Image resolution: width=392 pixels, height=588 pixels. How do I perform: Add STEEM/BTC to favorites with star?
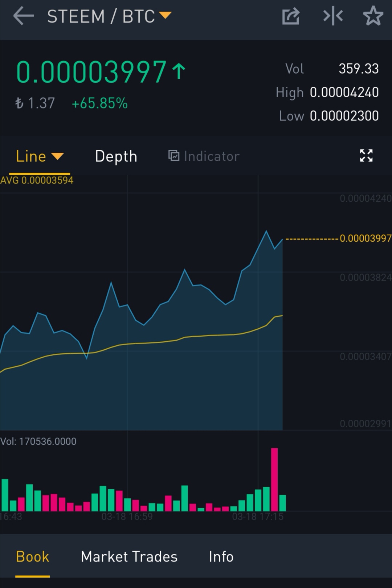(373, 16)
